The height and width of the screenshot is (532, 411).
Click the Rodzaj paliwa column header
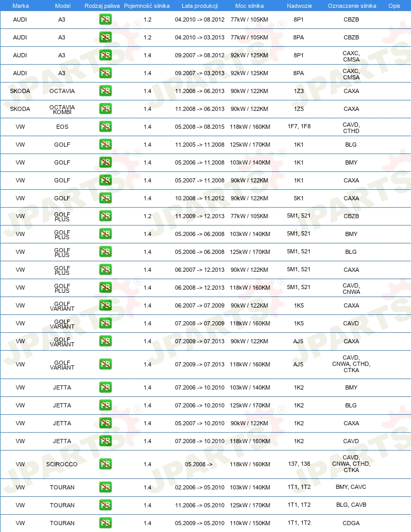pos(102,6)
